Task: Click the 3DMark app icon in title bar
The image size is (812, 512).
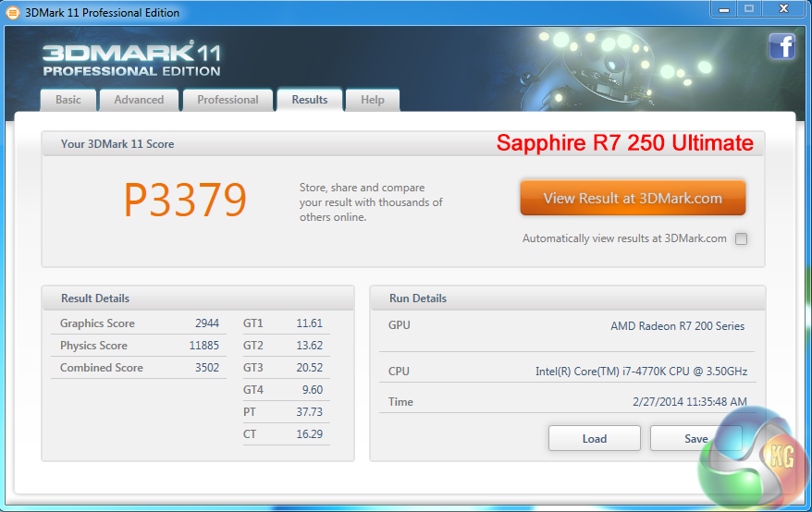Action: click(12, 12)
